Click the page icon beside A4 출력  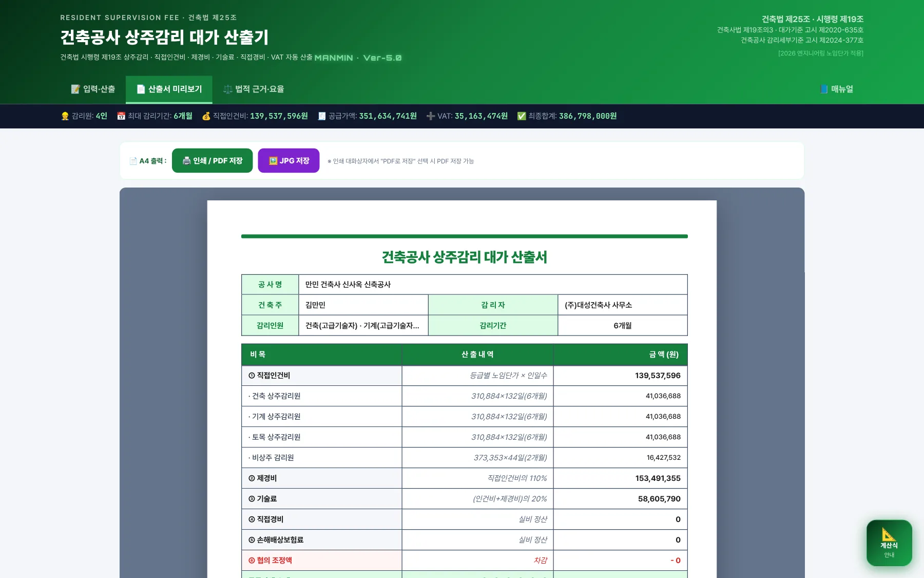tap(133, 161)
